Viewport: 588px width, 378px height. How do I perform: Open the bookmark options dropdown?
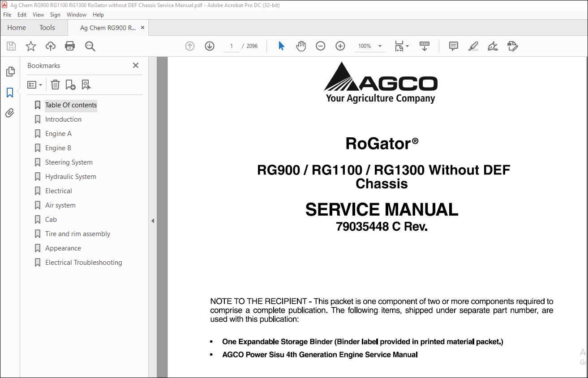[x=34, y=85]
